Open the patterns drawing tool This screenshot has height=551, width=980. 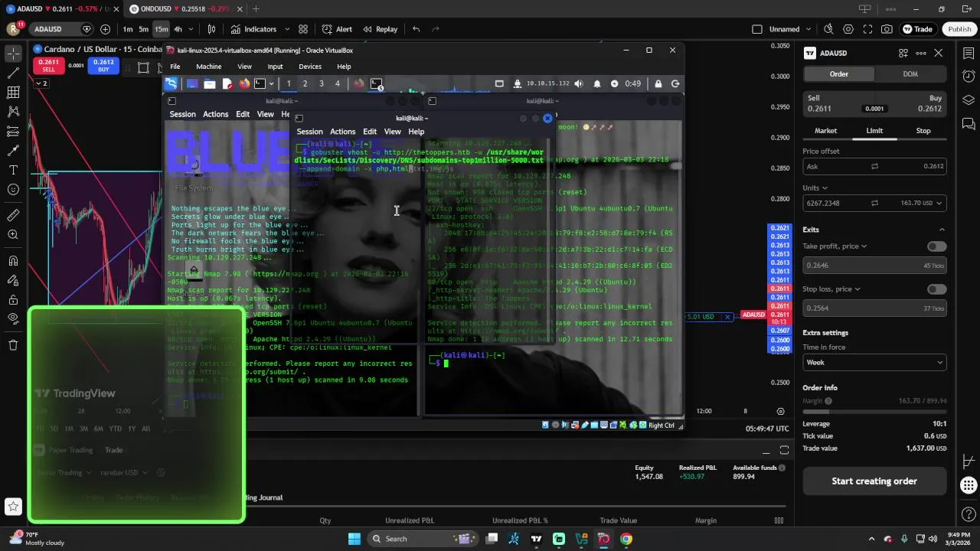pos(13,112)
